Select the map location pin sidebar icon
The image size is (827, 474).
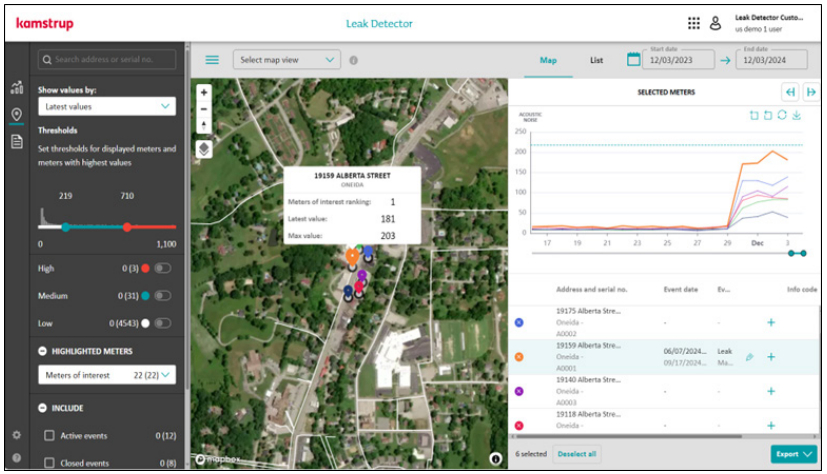[17, 114]
